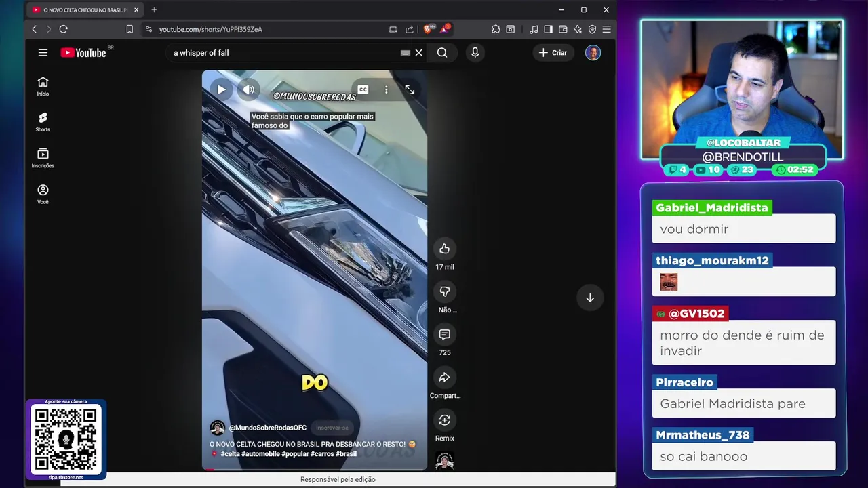Viewport: 868px width, 488px height.
Task: Expand the Short to fullscreen
Action: click(410, 89)
